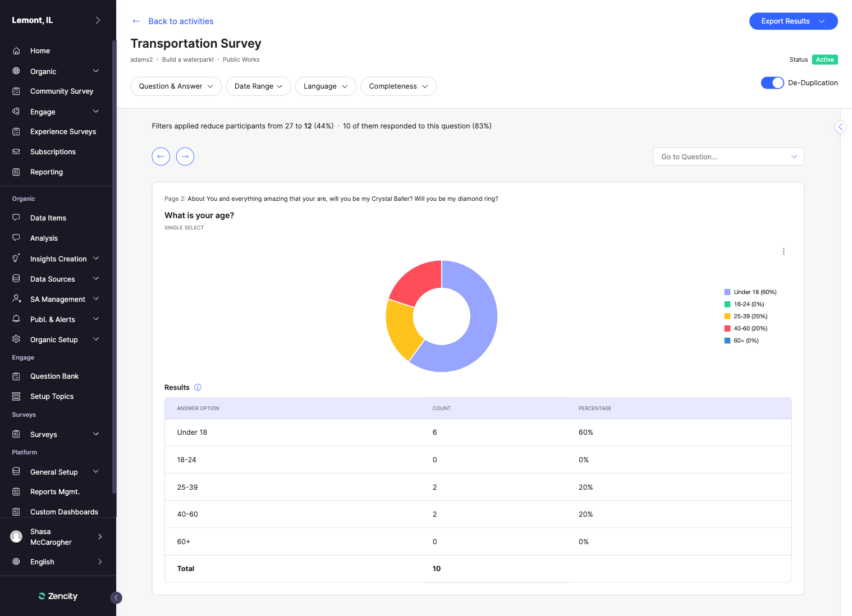Click the Zencity logo
Viewport: 852px width, 616px height.
pyautogui.click(x=58, y=596)
